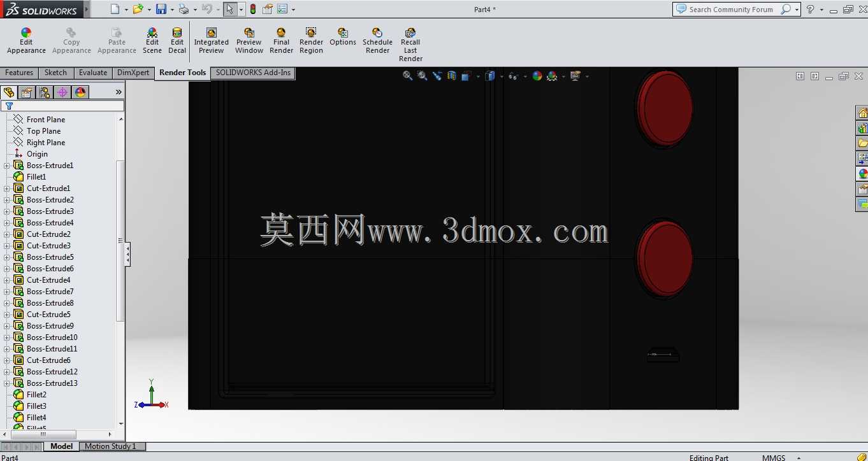The image size is (868, 461).
Task: Click Zoom to Area in the view toolbar
Action: click(422, 76)
